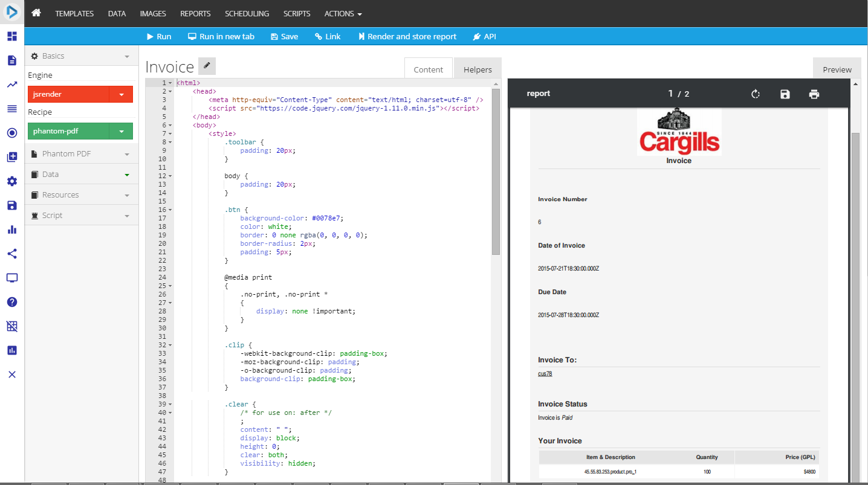Image resolution: width=868 pixels, height=485 pixels.
Task: Expand the ACTIONS dropdown menu
Action: coord(343,13)
